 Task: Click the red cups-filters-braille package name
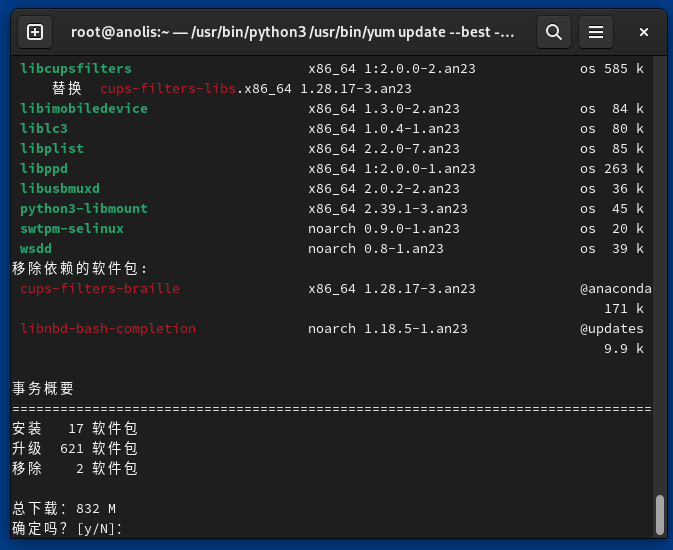click(x=99, y=289)
